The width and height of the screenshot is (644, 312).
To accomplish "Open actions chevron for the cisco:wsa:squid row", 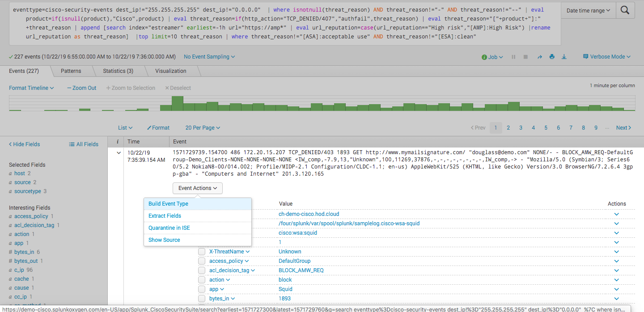I will tap(617, 233).
